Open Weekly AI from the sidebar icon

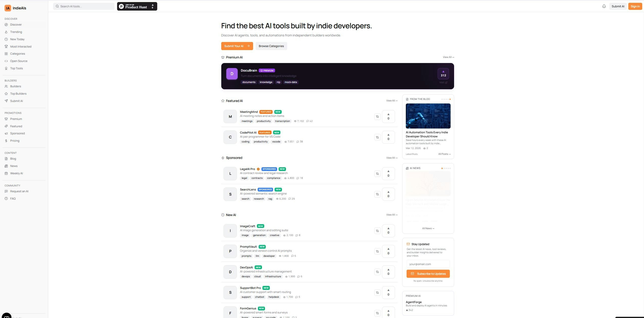point(7,173)
